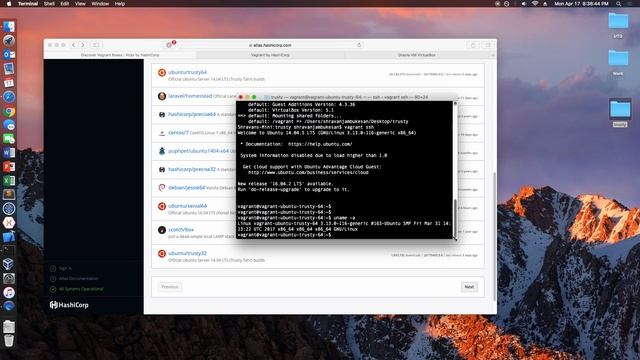Image resolution: width=640 pixels, height=360 pixels.
Task: Open the Edit menu
Action: coord(64,4)
